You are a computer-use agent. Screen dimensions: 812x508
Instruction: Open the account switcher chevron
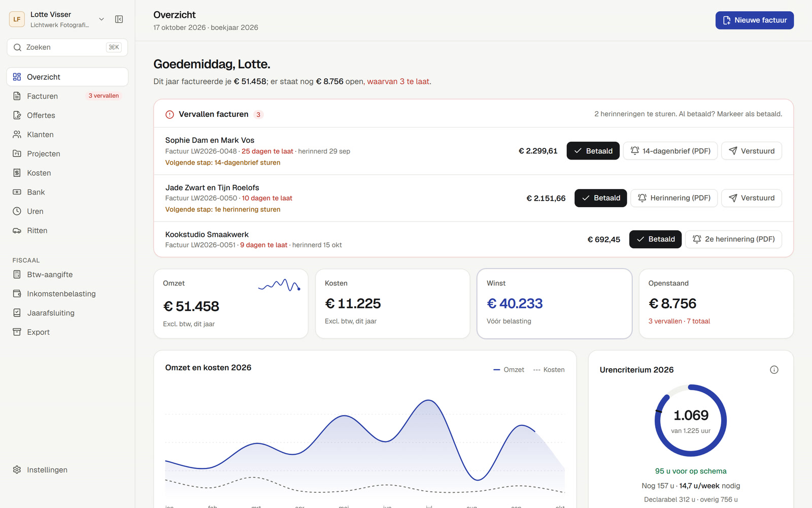tap(101, 19)
